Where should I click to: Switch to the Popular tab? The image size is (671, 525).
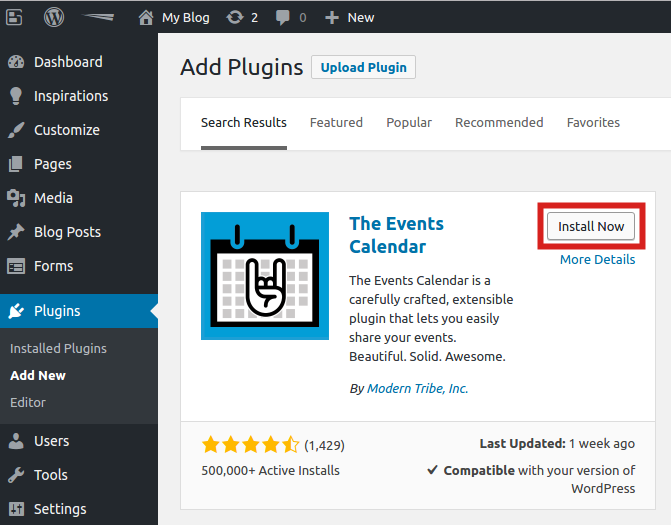(x=409, y=123)
